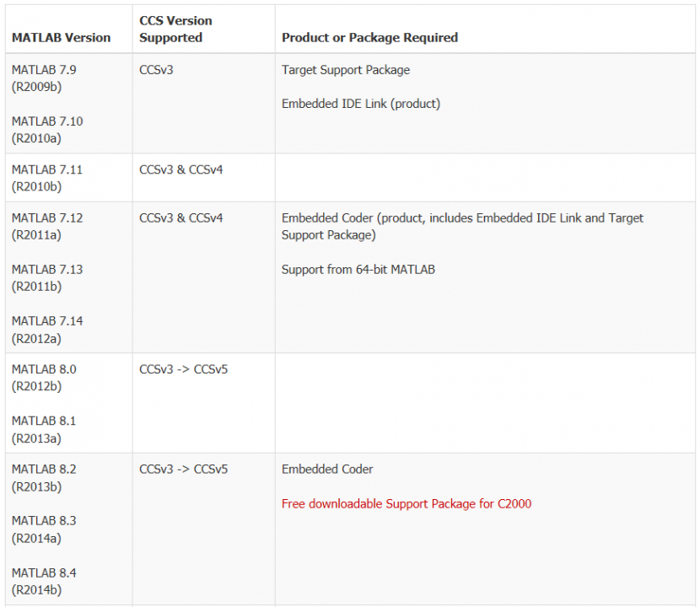Click the Embedded IDE Link (product) text
Image resolution: width=700 pixels, height=607 pixels.
pos(361,104)
